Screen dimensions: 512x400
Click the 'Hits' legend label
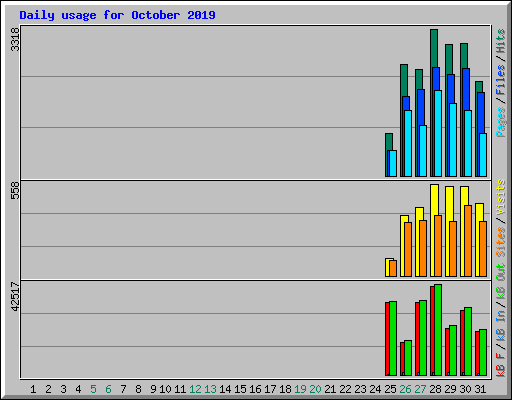[x=500, y=41]
